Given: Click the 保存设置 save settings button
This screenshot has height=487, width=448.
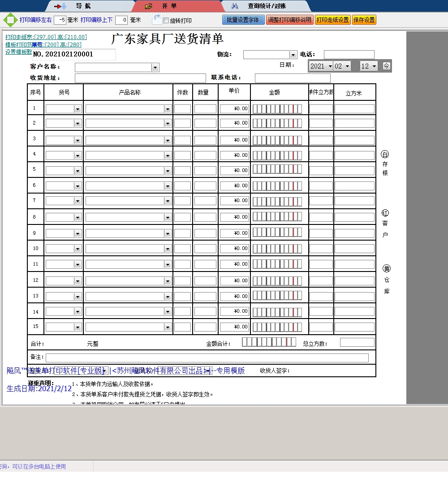Looking at the screenshot, I should tap(364, 20).
